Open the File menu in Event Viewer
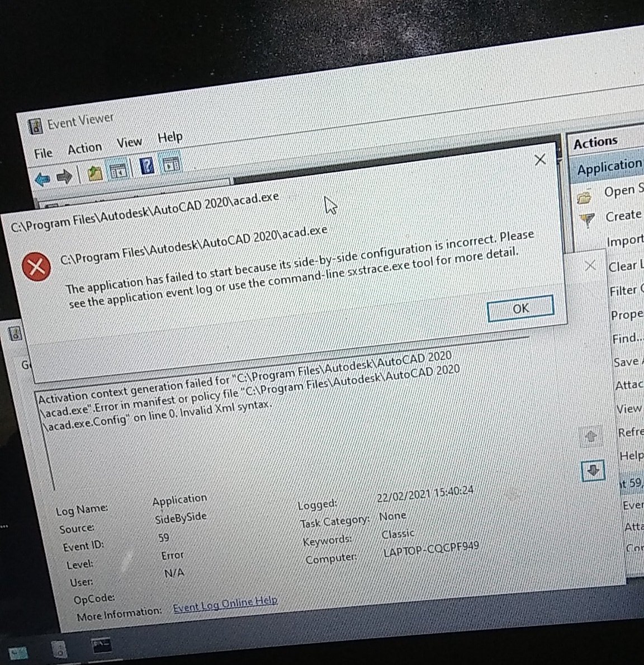The image size is (644, 665). tap(43, 153)
